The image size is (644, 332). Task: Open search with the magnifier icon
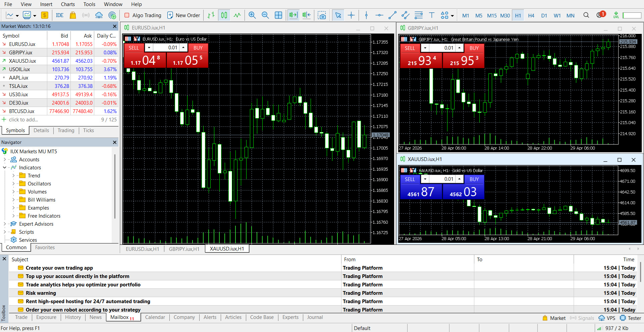586,15
